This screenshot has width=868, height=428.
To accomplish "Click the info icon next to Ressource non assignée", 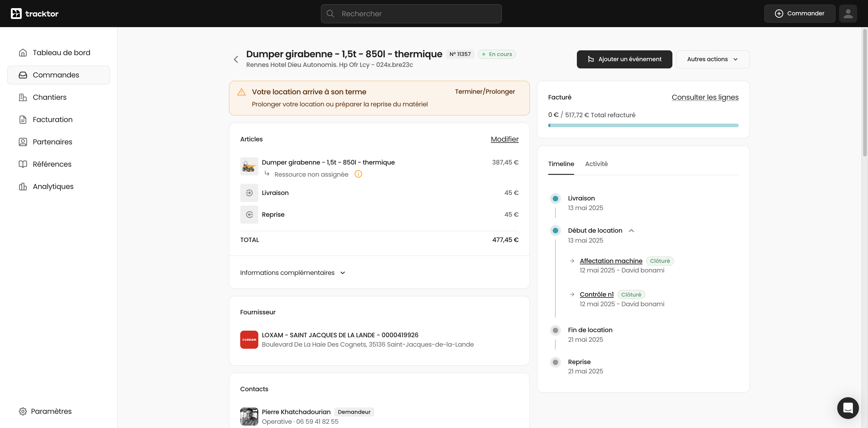I will click(x=358, y=174).
